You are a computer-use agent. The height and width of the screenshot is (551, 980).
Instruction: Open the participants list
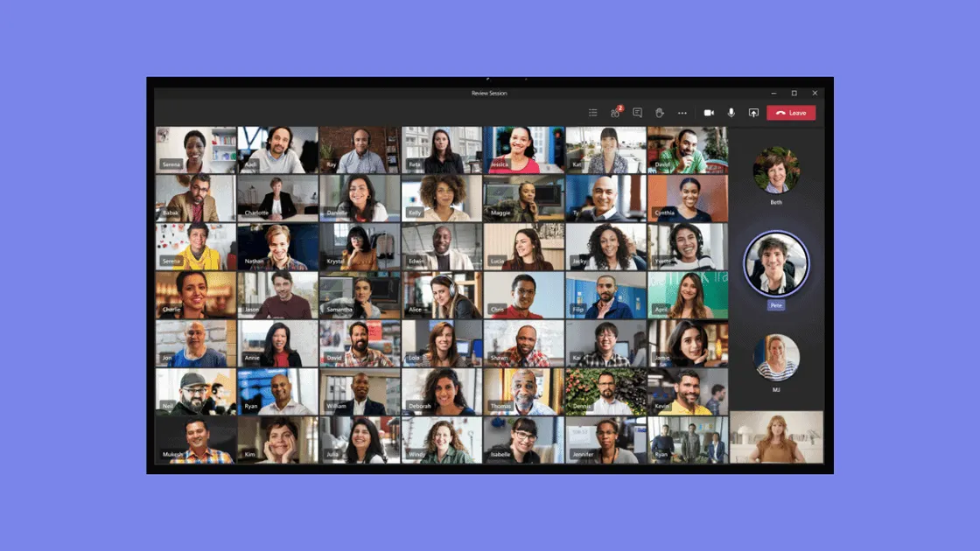coord(615,113)
